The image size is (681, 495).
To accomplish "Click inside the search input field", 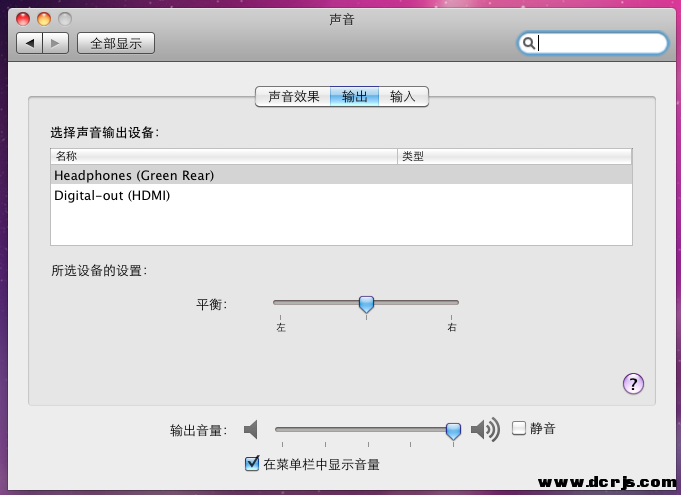I will click(x=600, y=43).
